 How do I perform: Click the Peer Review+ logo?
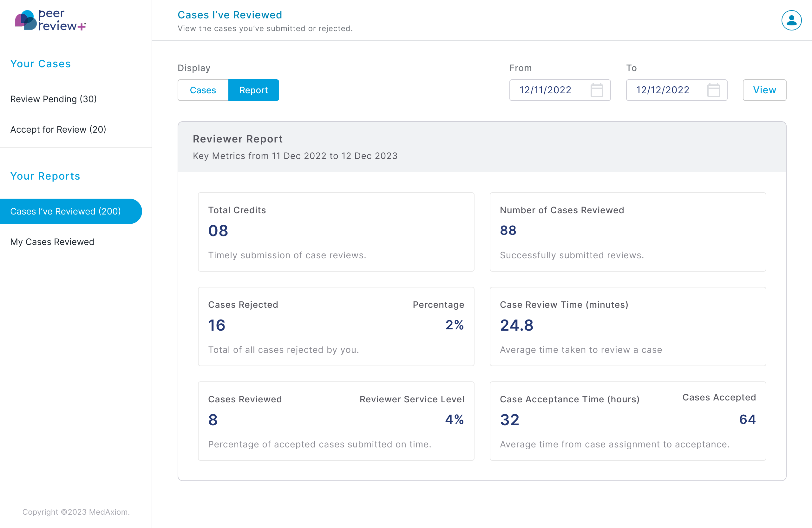tap(50, 21)
